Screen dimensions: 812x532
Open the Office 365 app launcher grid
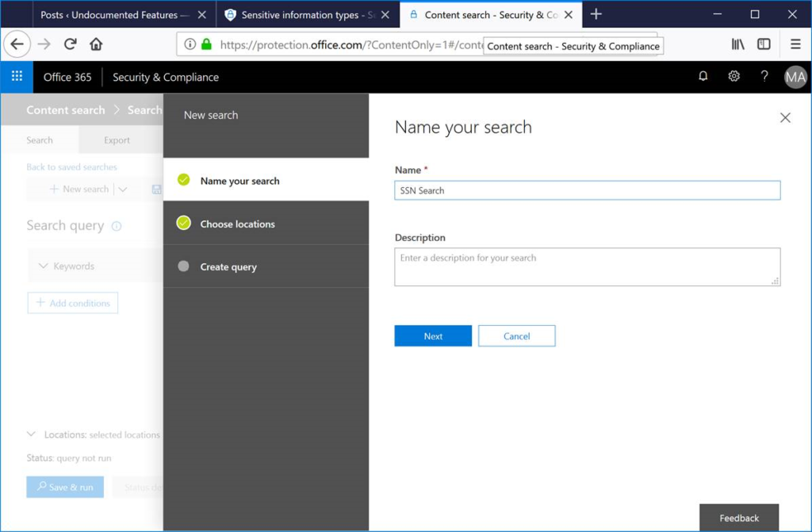tap(15, 76)
